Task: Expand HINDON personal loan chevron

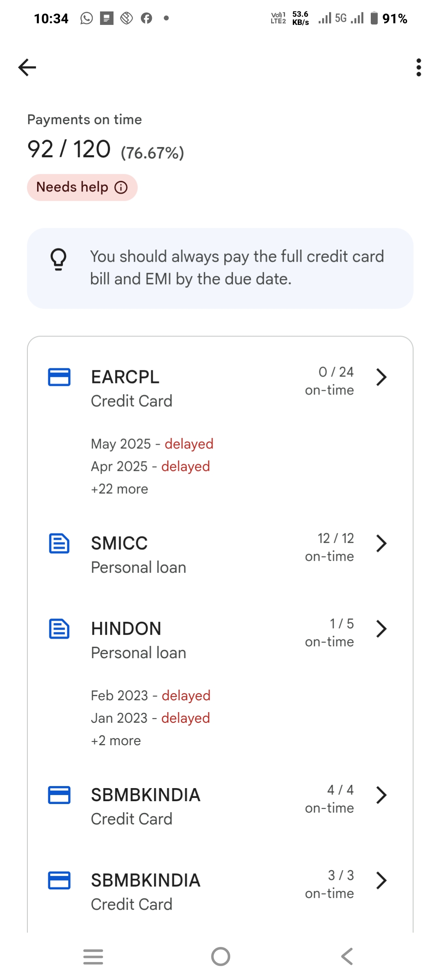Action: coord(381,629)
